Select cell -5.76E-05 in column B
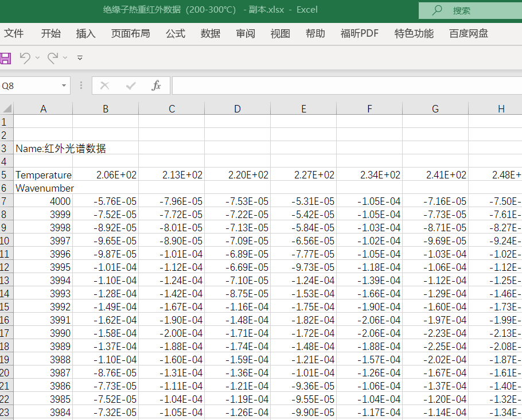Image resolution: width=522 pixels, height=420 pixels. pos(106,201)
